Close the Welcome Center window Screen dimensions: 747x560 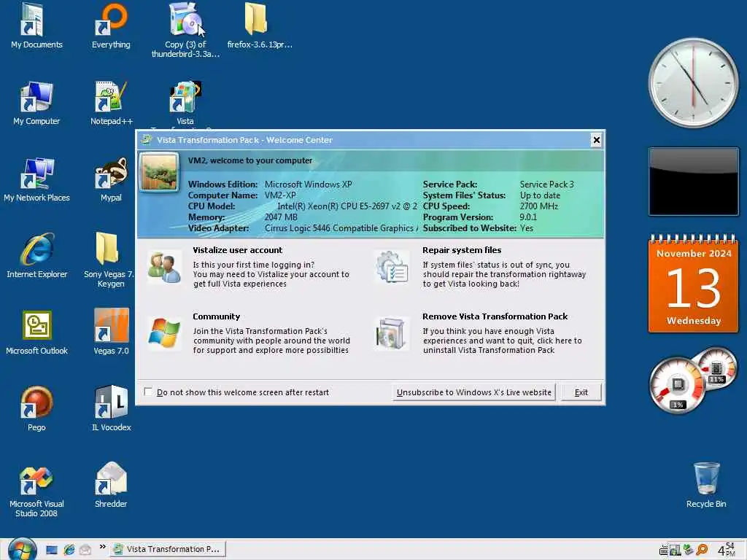click(x=596, y=140)
